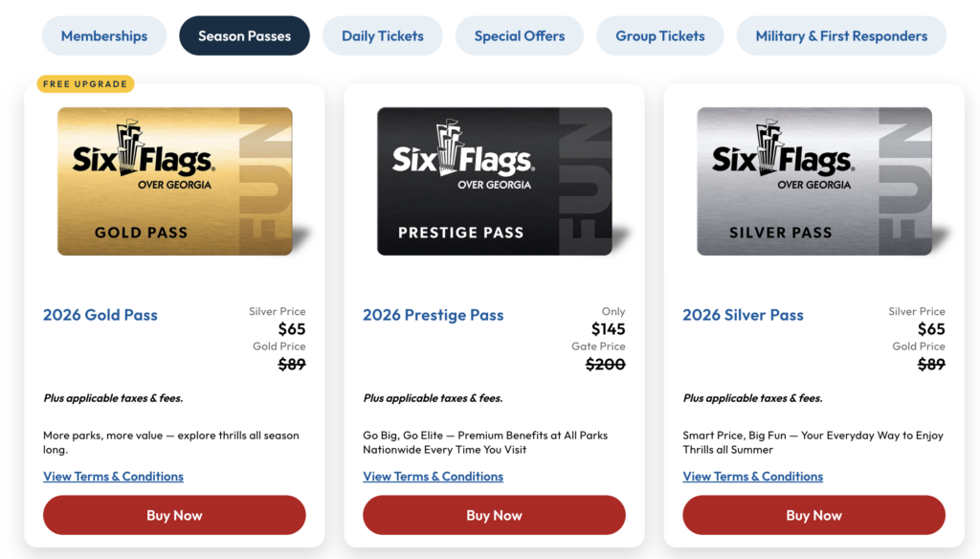
Task: Switch to the Group Tickets tab
Action: 659,35
